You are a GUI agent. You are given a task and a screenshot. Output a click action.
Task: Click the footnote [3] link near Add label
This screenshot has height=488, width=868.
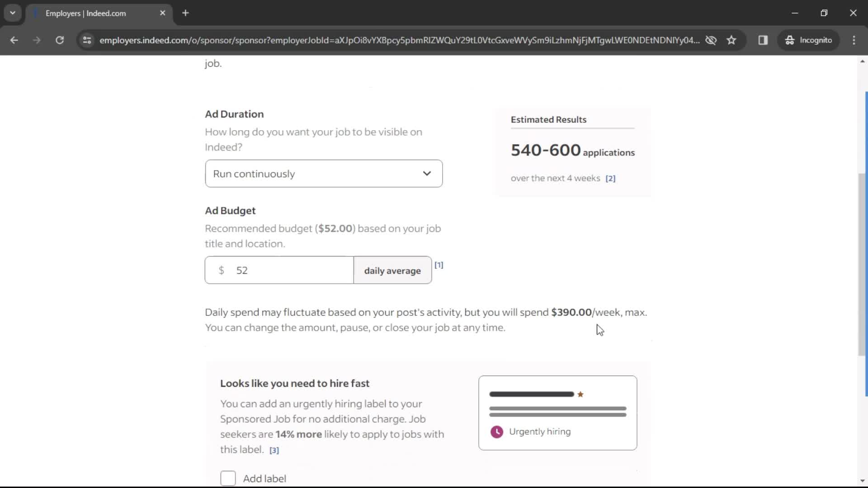[x=274, y=450]
